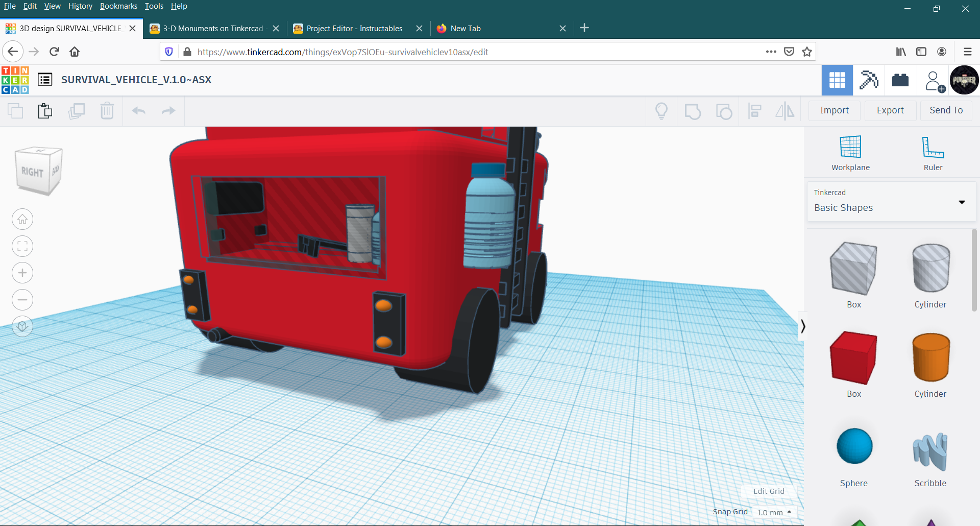The image size is (980, 526).
Task: Toggle the Ungroup tool
Action: pyautogui.click(x=724, y=111)
